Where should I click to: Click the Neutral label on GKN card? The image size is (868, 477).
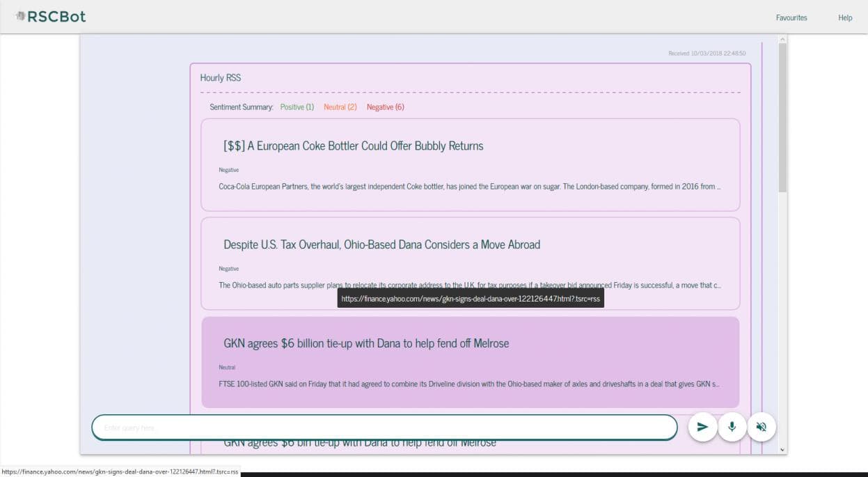(227, 367)
